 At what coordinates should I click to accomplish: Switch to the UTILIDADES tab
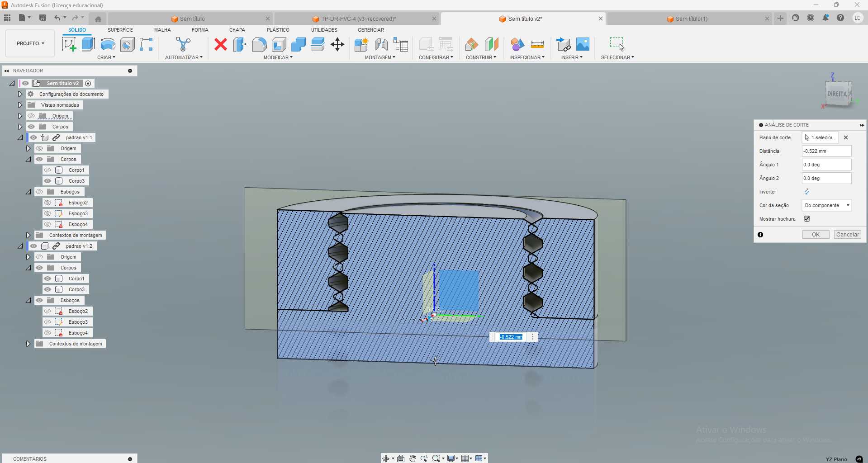coord(324,30)
